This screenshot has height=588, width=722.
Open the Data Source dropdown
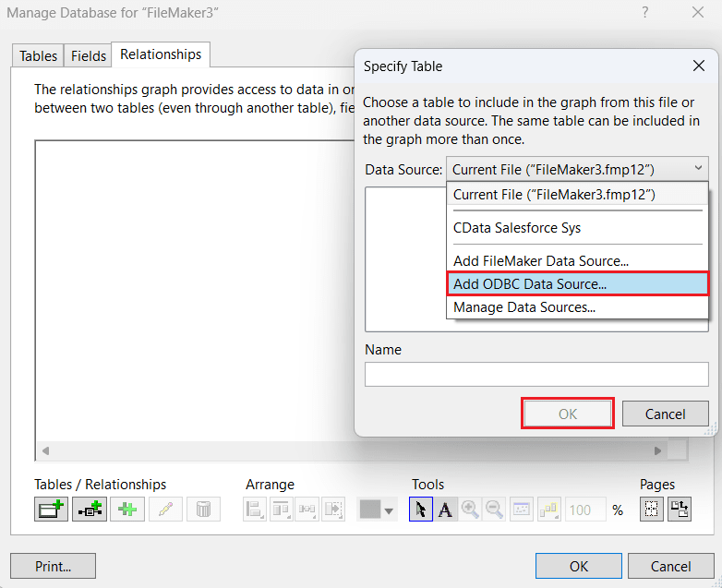578,170
